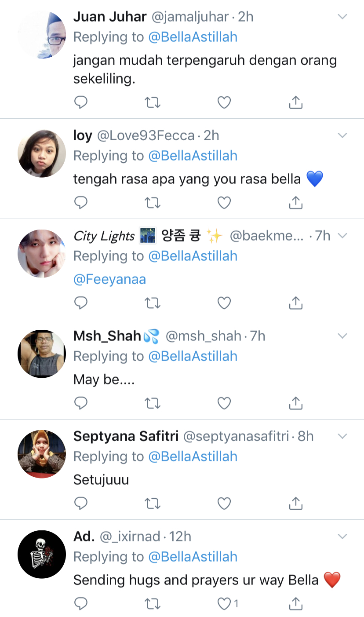The image size is (364, 617).
Task: Retweet the @Feeyanaa mention tweet
Action: coord(153,303)
